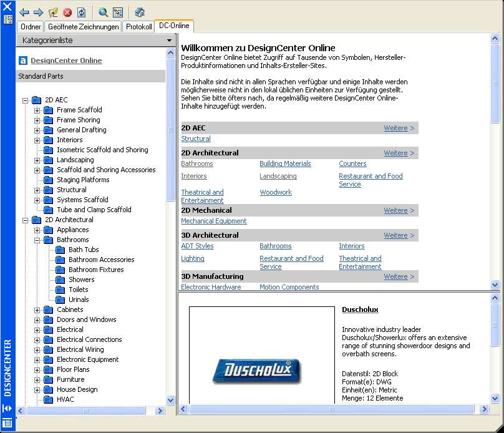The image size is (504, 433).
Task: Click the Toilets folder icon
Action: pos(60,289)
